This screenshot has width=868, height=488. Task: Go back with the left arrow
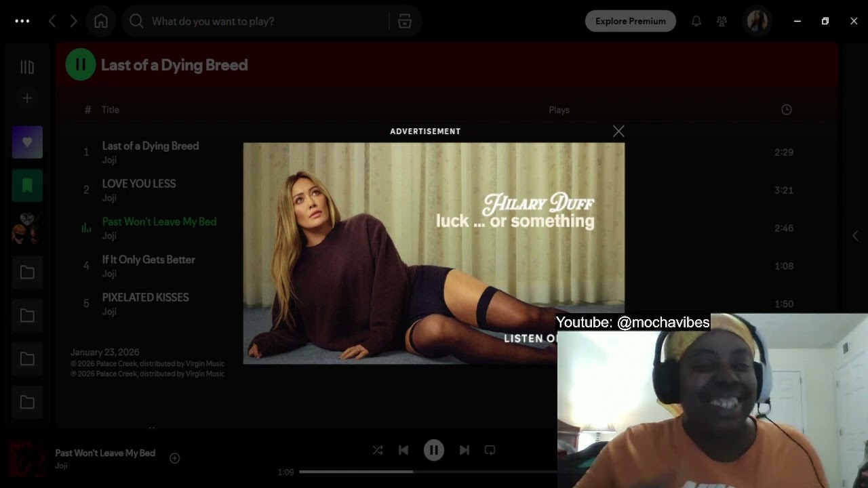[x=52, y=21]
